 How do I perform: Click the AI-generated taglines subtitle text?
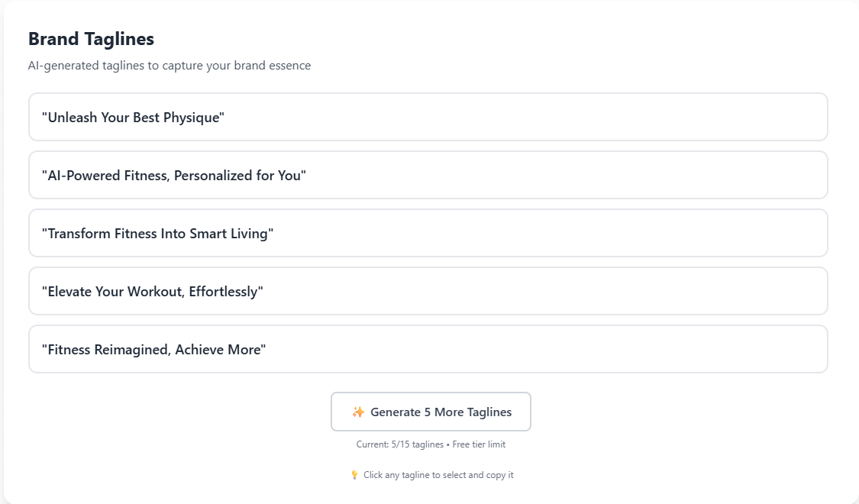tap(170, 66)
